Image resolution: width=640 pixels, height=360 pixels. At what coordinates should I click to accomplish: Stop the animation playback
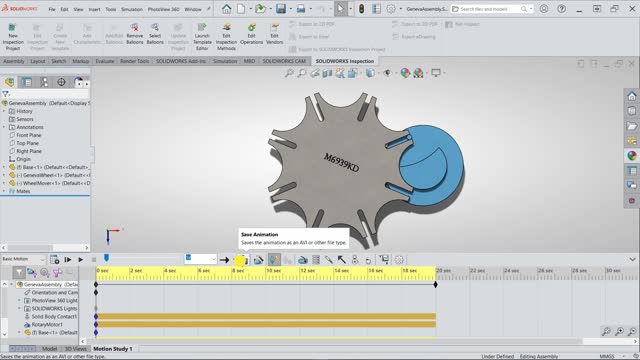[94, 259]
